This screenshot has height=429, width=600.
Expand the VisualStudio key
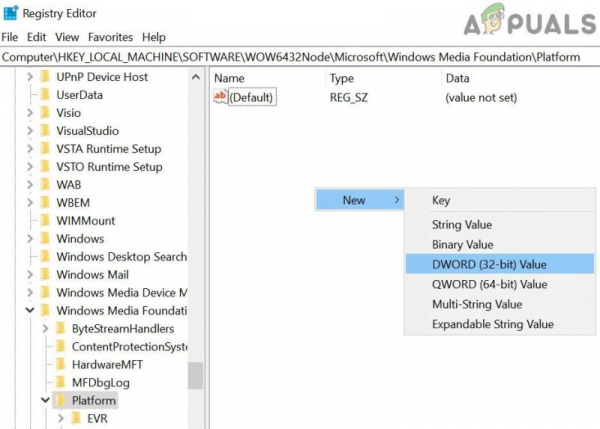point(30,131)
